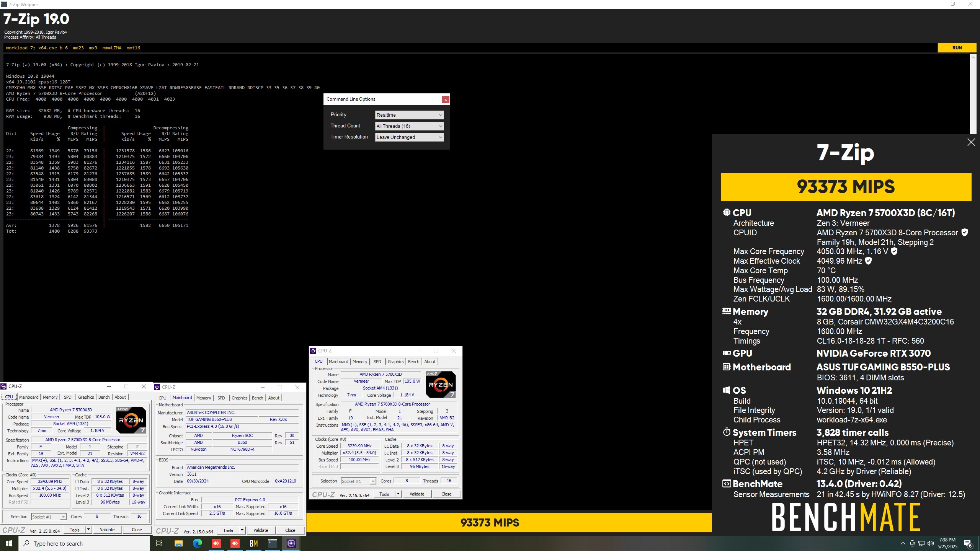Open File Explorer from the taskbar
Image resolution: width=980 pixels, height=551 pixels.
pos(178,543)
